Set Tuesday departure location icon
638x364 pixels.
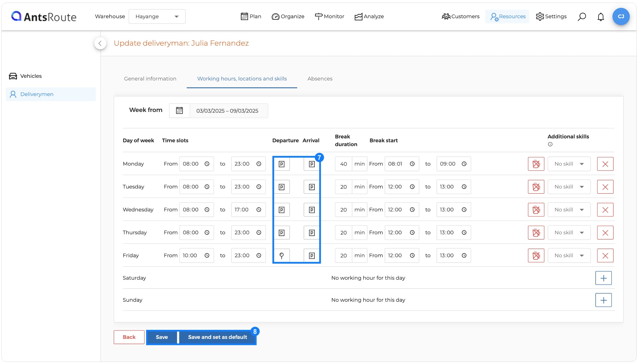[x=282, y=187]
